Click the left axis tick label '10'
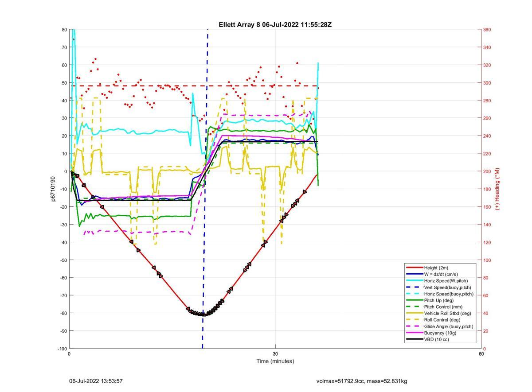532x392 pixels. (64, 154)
